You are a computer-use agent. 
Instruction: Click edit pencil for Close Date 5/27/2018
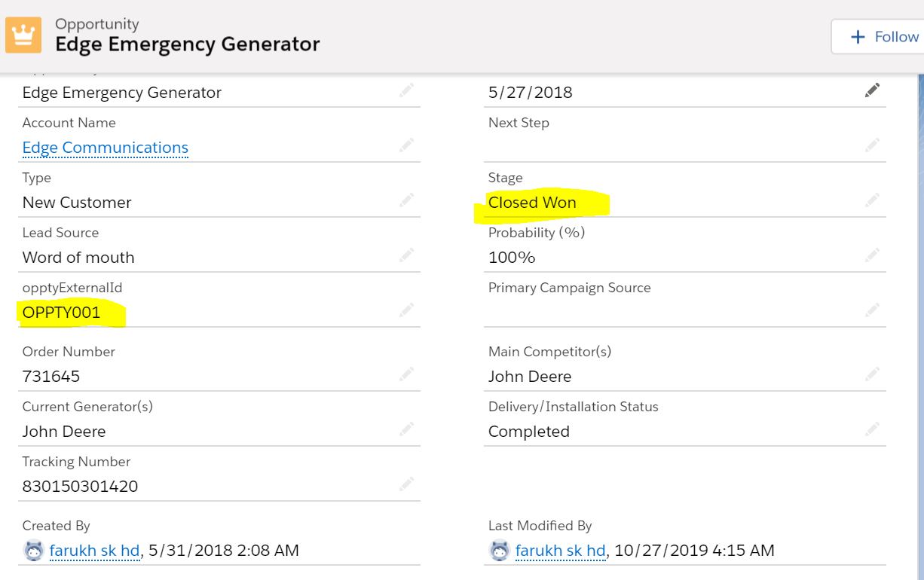pos(872,91)
